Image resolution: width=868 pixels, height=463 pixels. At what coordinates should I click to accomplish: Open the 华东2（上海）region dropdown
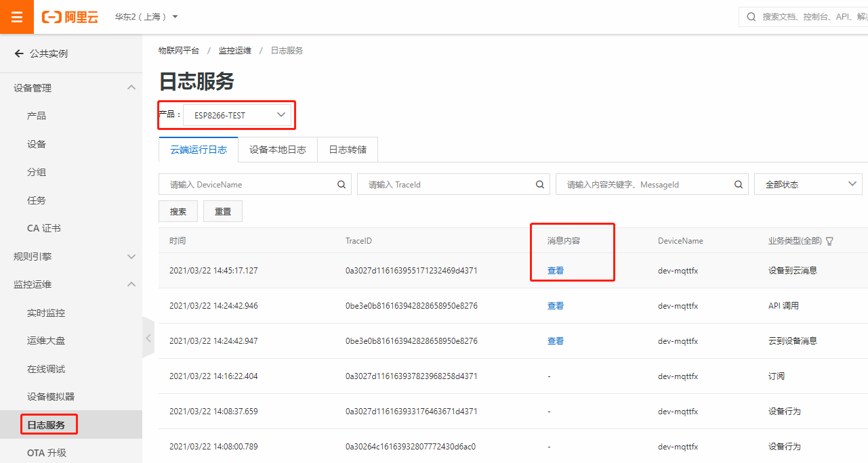point(146,16)
